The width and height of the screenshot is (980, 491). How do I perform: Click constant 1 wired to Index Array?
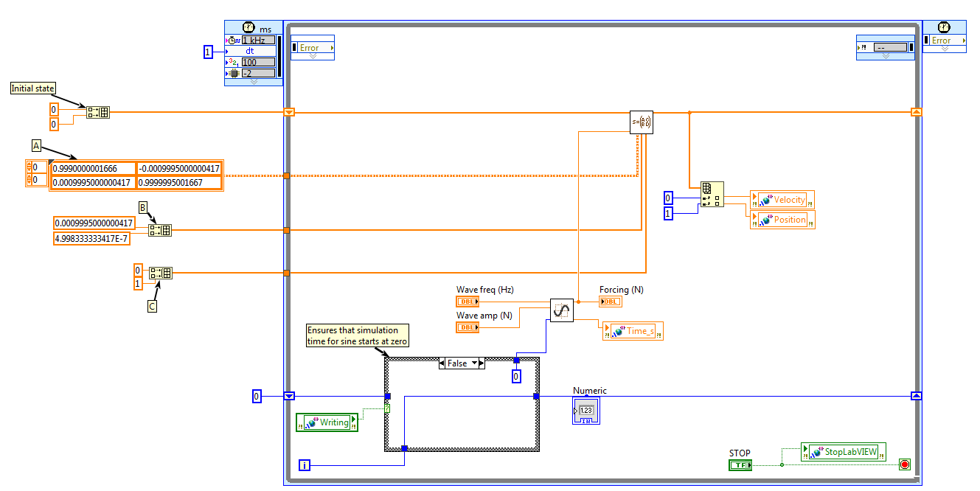coord(668,213)
